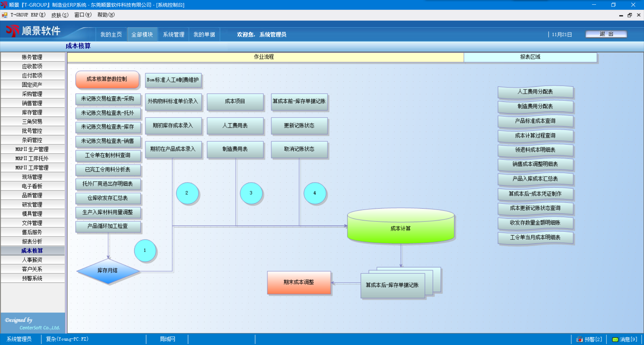
Task: Click the blue 库存月结 diamond shape
Action: pos(108,271)
